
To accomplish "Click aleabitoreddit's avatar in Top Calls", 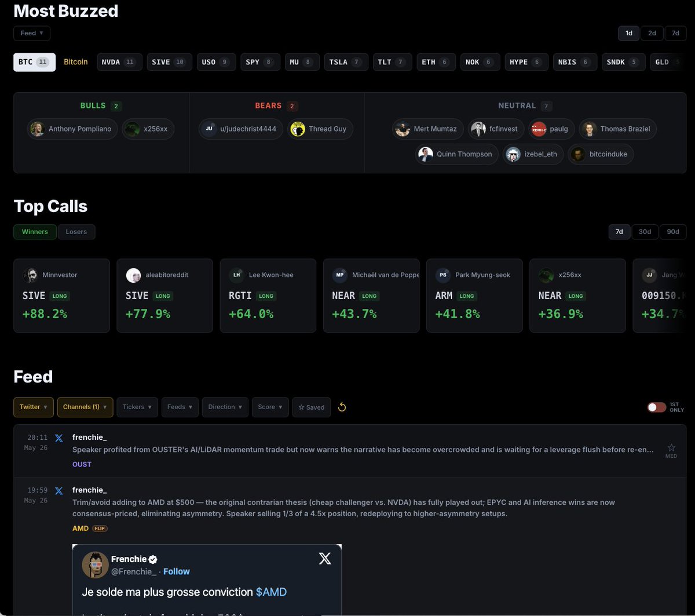I will (133, 275).
